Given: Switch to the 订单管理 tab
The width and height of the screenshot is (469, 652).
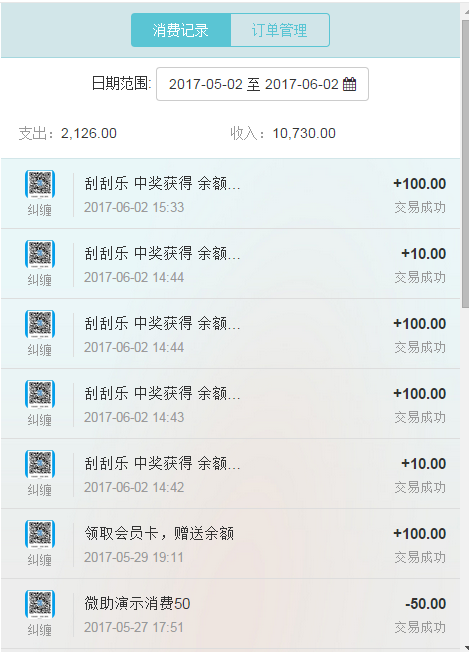Looking at the screenshot, I should point(280,30).
